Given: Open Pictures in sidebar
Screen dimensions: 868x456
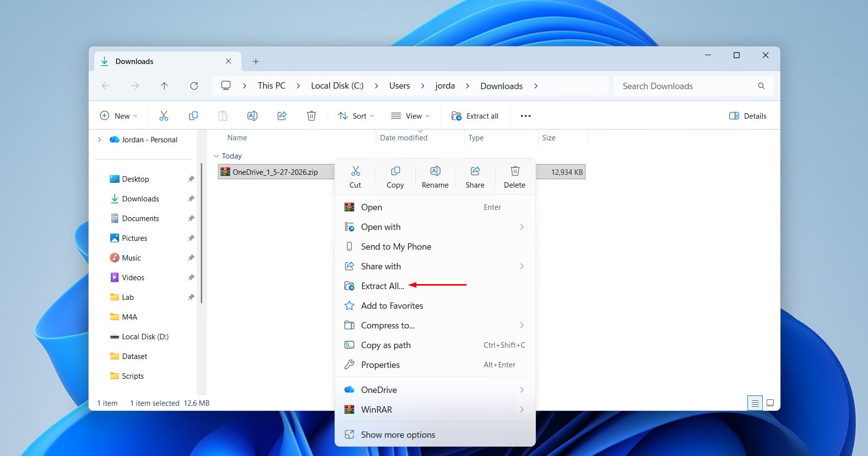Looking at the screenshot, I should pos(134,238).
